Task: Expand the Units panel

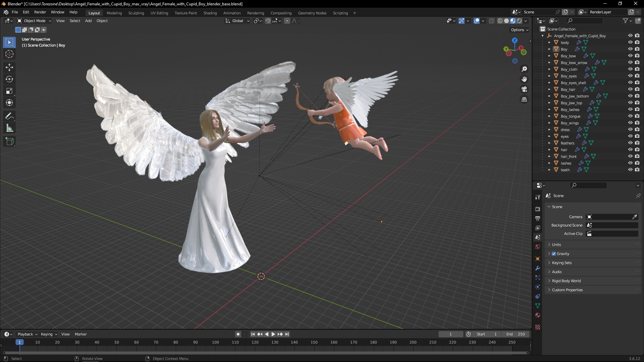Action: [x=556, y=245]
